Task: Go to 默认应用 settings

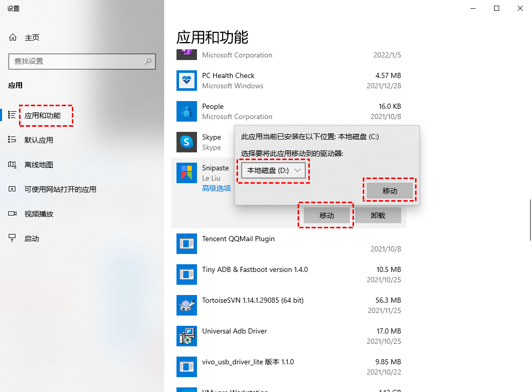Action: point(38,140)
